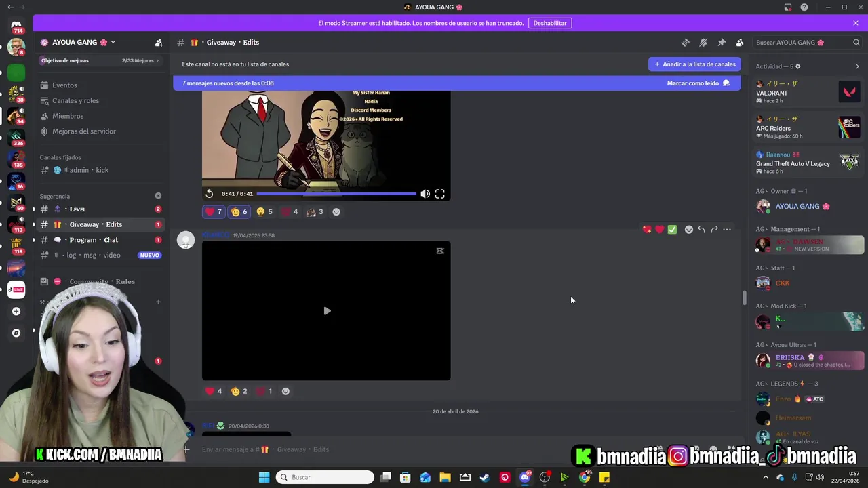The height and width of the screenshot is (488, 868).
Task: Open the Program · Chat channel
Action: pos(100,240)
